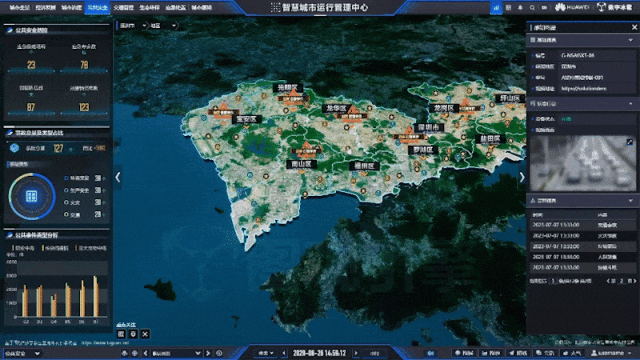Click the cross-arrows map focus tool icon
Screen dimensions: 640x360
coord(145,334)
